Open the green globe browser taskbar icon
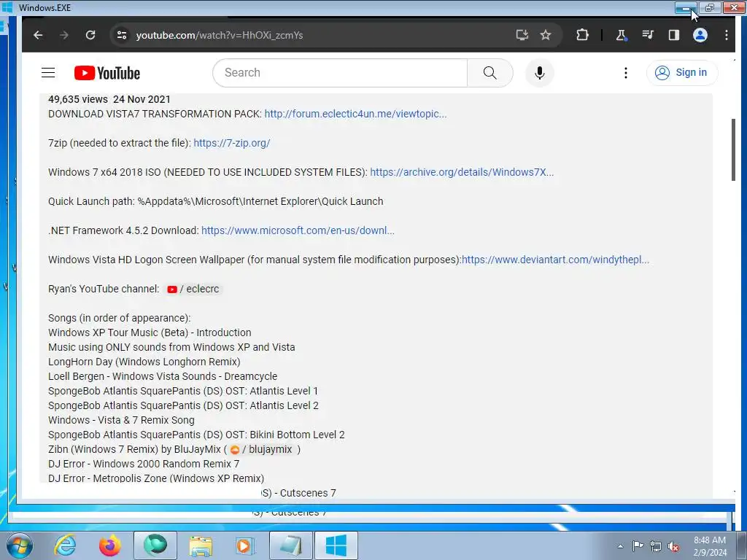 (155, 545)
